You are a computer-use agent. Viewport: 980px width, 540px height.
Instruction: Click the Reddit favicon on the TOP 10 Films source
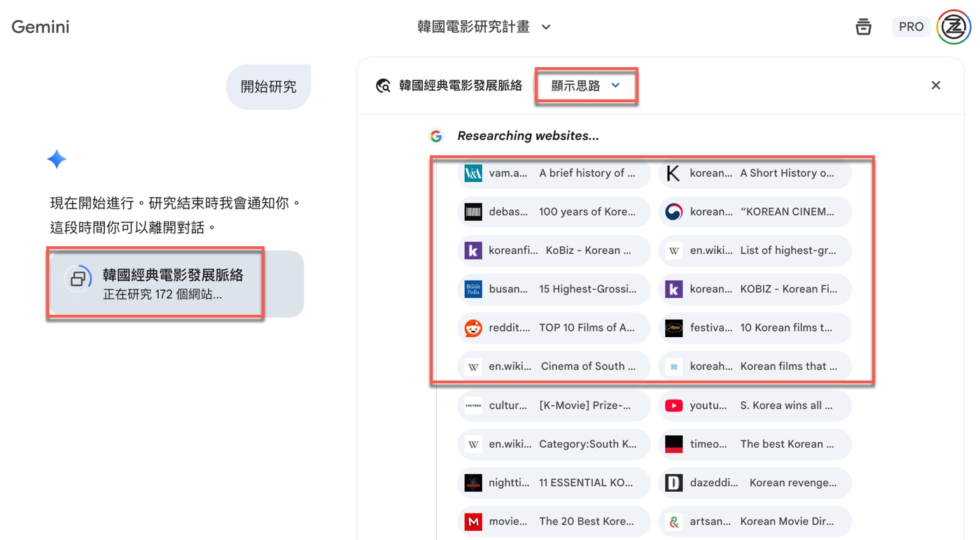(472, 327)
